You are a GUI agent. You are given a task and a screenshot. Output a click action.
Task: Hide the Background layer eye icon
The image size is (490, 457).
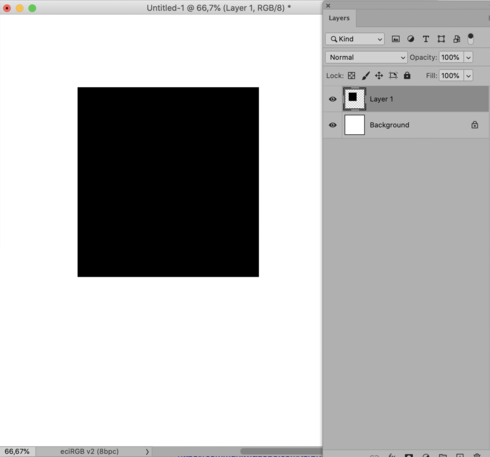[x=332, y=125]
